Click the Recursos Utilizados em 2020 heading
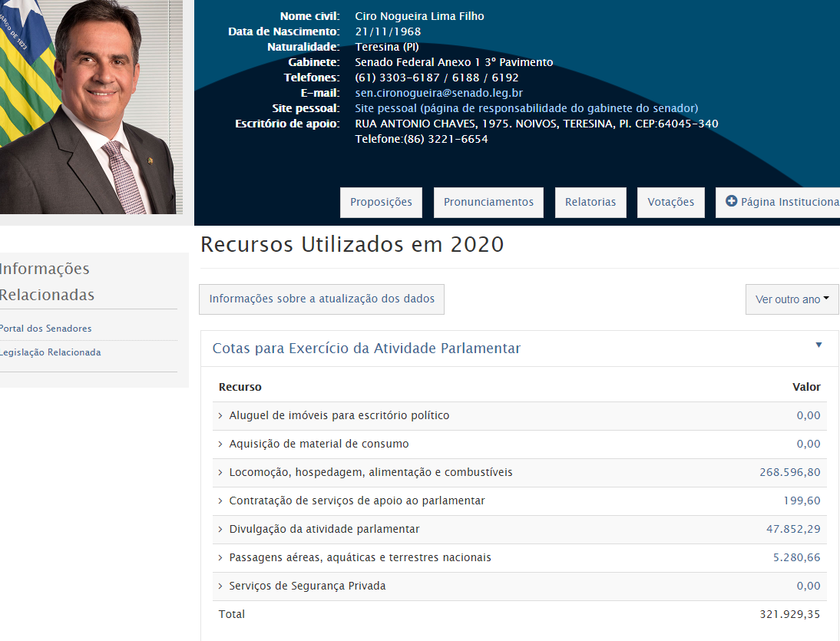The image size is (840, 641). (352, 245)
